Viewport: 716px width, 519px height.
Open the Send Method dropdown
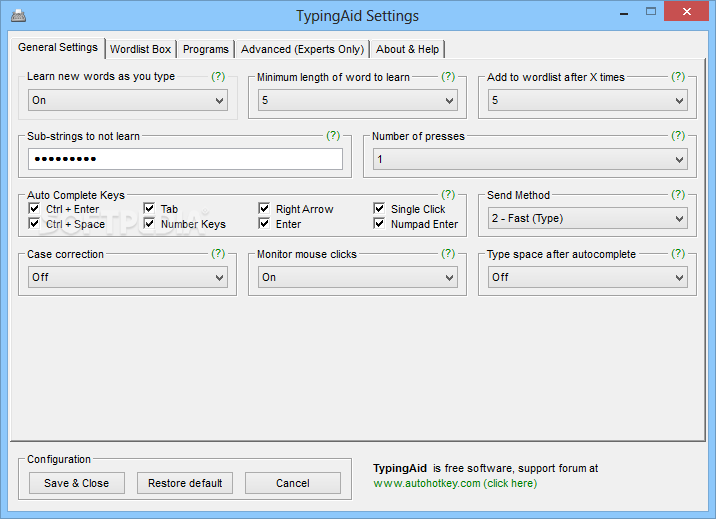tap(588, 218)
